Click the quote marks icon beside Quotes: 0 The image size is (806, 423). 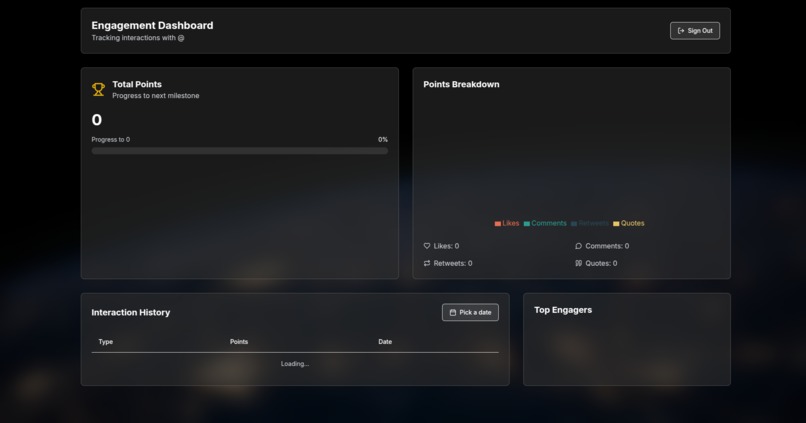pos(578,263)
